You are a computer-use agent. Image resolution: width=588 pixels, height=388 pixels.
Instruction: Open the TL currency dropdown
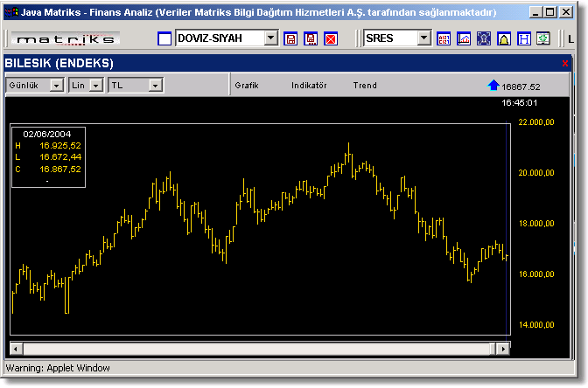click(155, 86)
